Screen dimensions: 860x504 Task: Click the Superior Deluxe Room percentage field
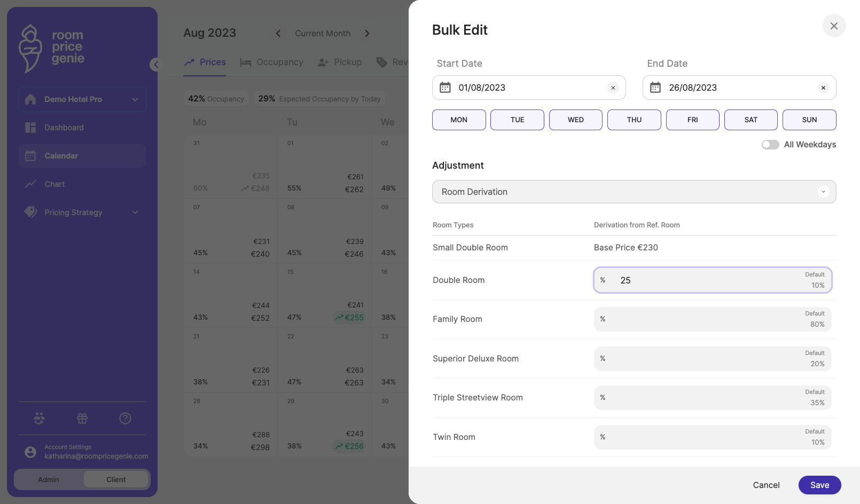713,359
